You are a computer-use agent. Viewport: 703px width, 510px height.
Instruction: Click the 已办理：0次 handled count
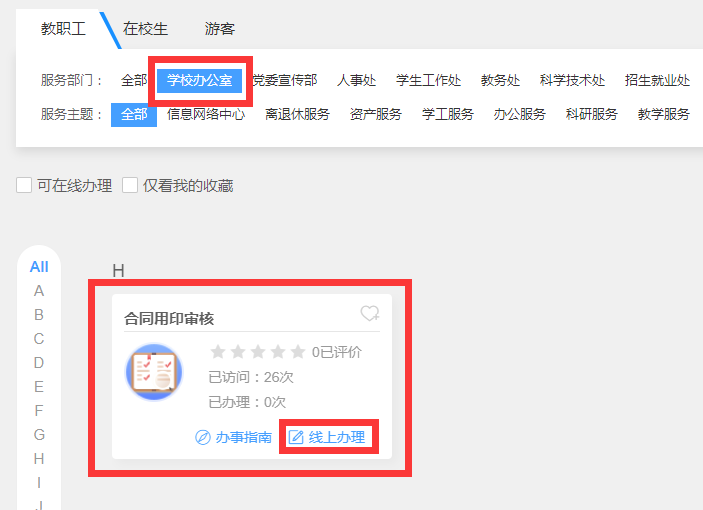[247, 402]
